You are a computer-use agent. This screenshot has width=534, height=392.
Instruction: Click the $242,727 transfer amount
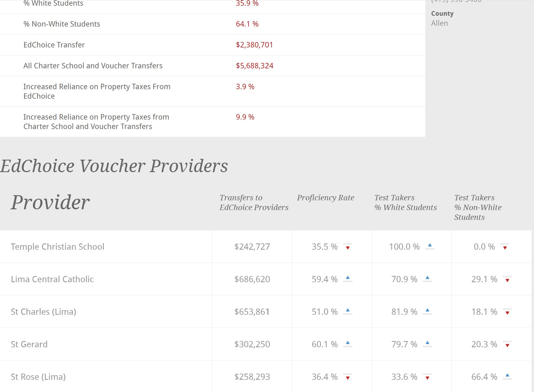(x=252, y=247)
